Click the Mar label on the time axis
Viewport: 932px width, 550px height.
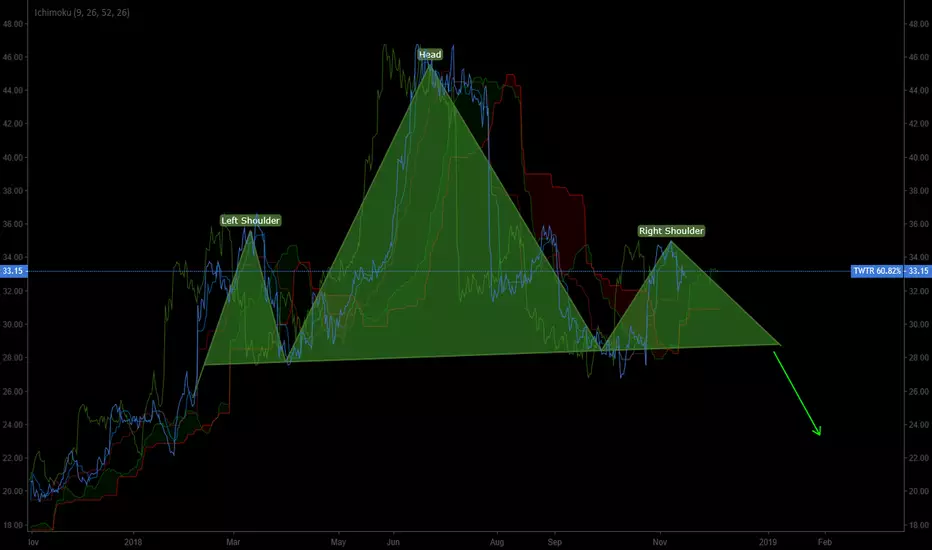(x=233, y=542)
